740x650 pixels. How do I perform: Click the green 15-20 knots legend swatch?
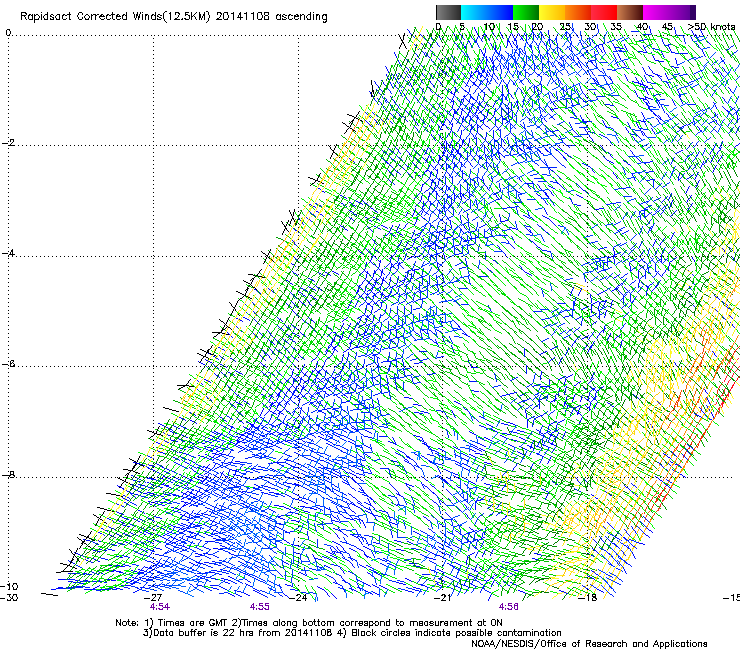pos(526,12)
